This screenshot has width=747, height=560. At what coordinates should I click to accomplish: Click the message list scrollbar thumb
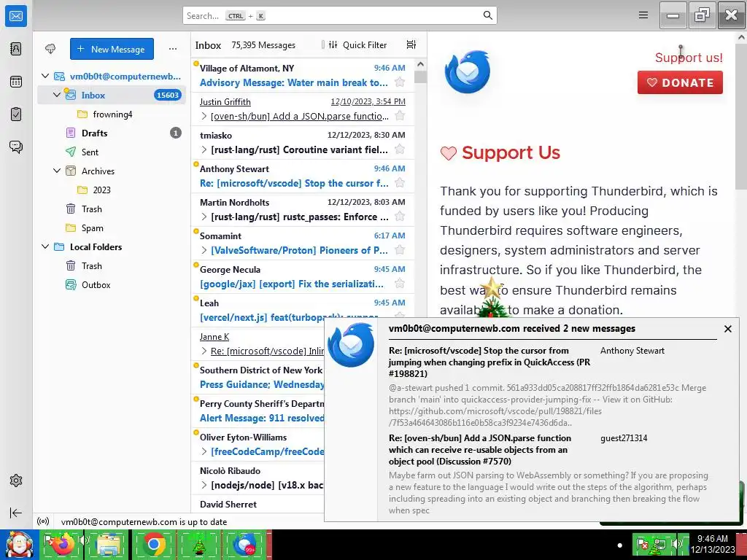pos(420,77)
